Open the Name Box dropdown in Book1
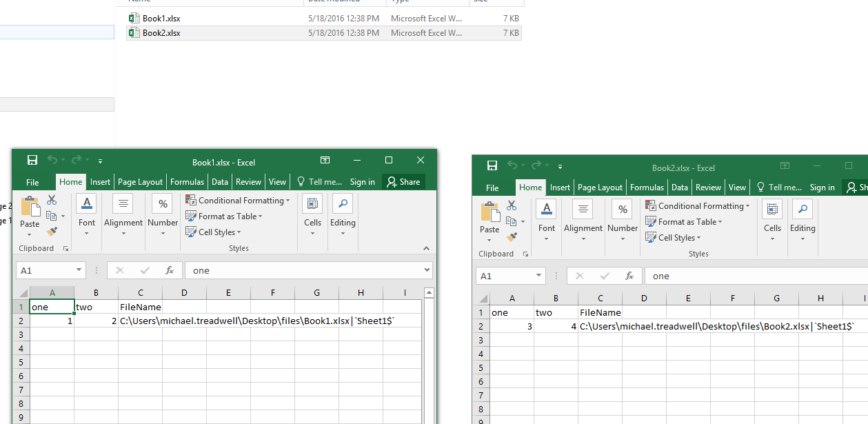 [78, 270]
